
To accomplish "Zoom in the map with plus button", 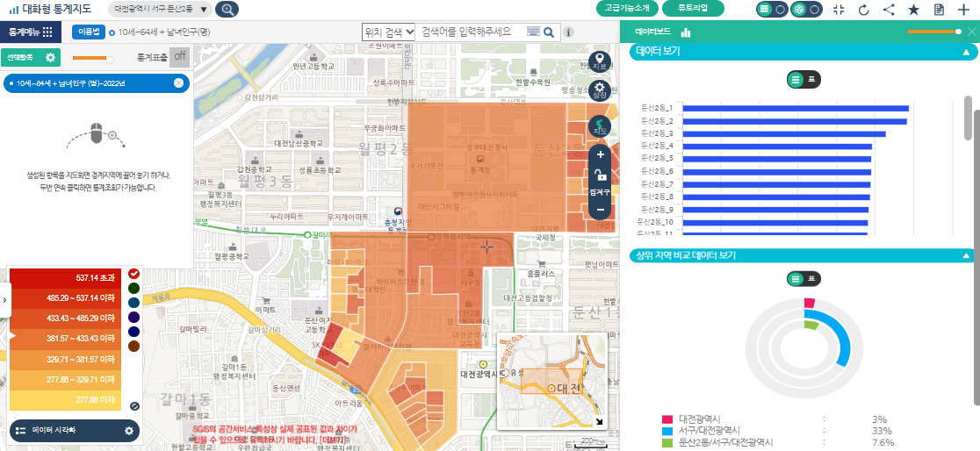I will pyautogui.click(x=601, y=155).
